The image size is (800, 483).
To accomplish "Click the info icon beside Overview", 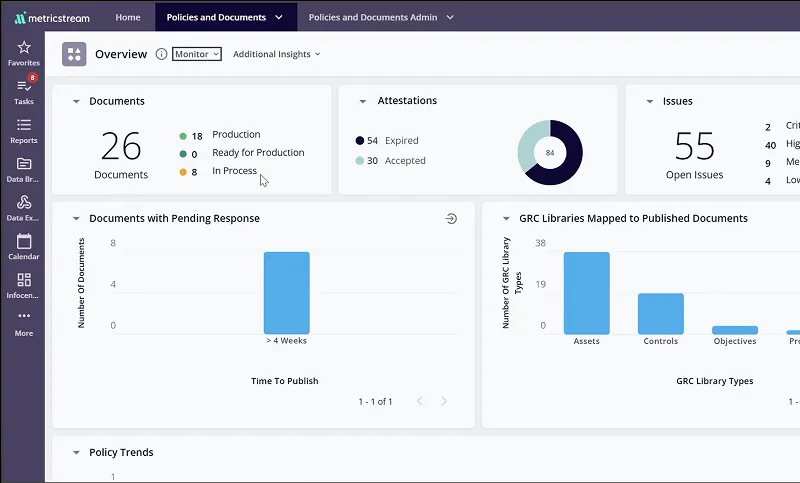I will tap(161, 54).
